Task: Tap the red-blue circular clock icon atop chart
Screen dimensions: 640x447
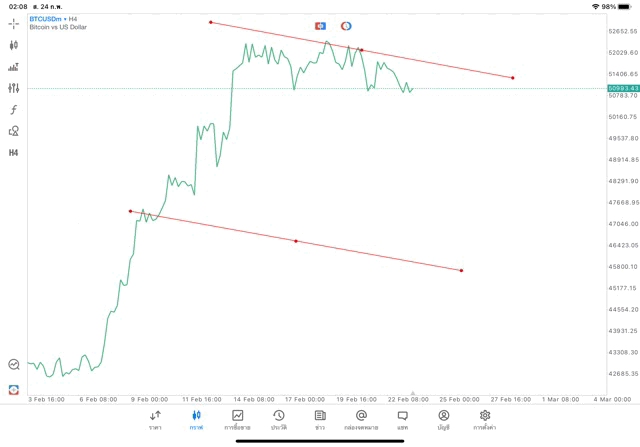Action: click(x=346, y=25)
